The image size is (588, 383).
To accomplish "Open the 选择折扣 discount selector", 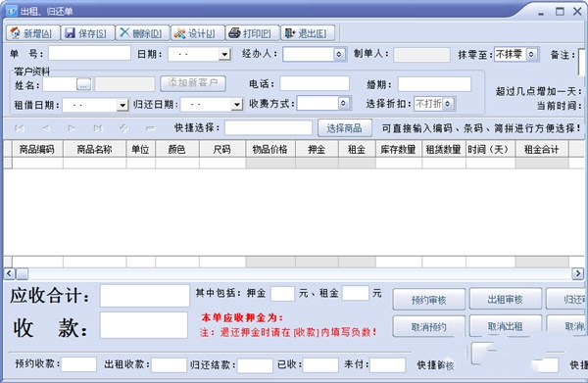I will pyautogui.click(x=448, y=104).
